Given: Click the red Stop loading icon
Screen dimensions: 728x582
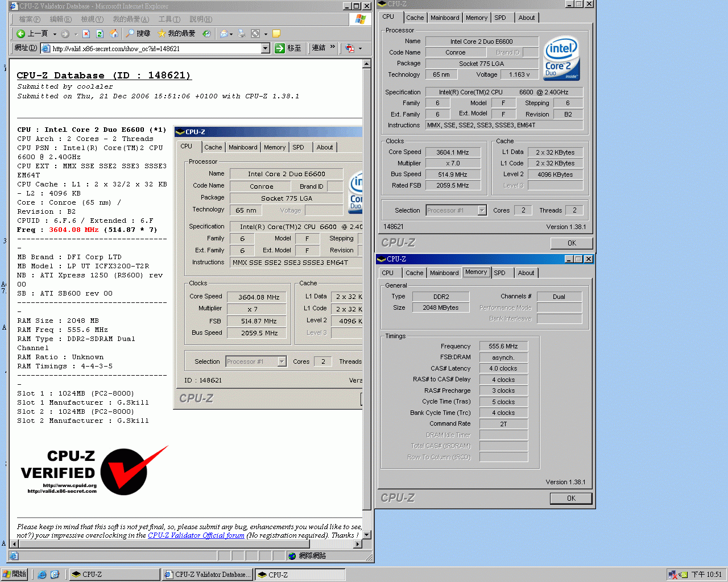Looking at the screenshot, I should pyautogui.click(x=86, y=34).
